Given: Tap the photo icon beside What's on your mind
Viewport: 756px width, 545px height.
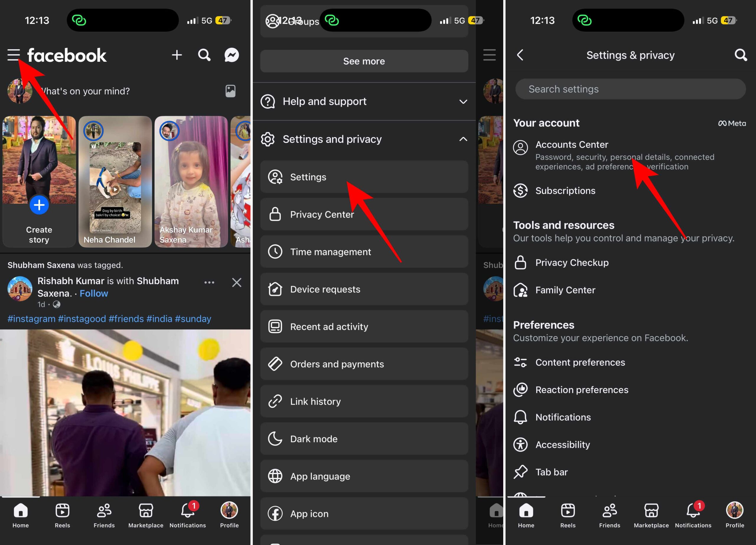Looking at the screenshot, I should 230,91.
